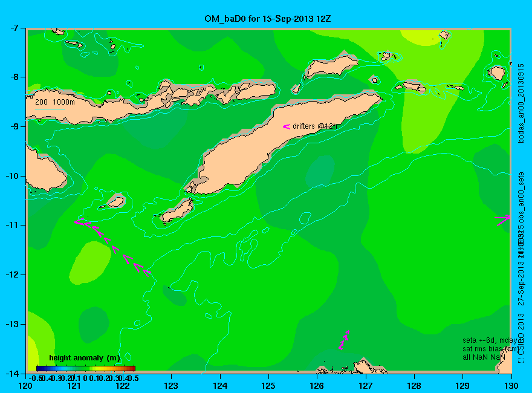
Task: Click the dark blue end of the height anomaly colorbar
Action: coord(39,368)
